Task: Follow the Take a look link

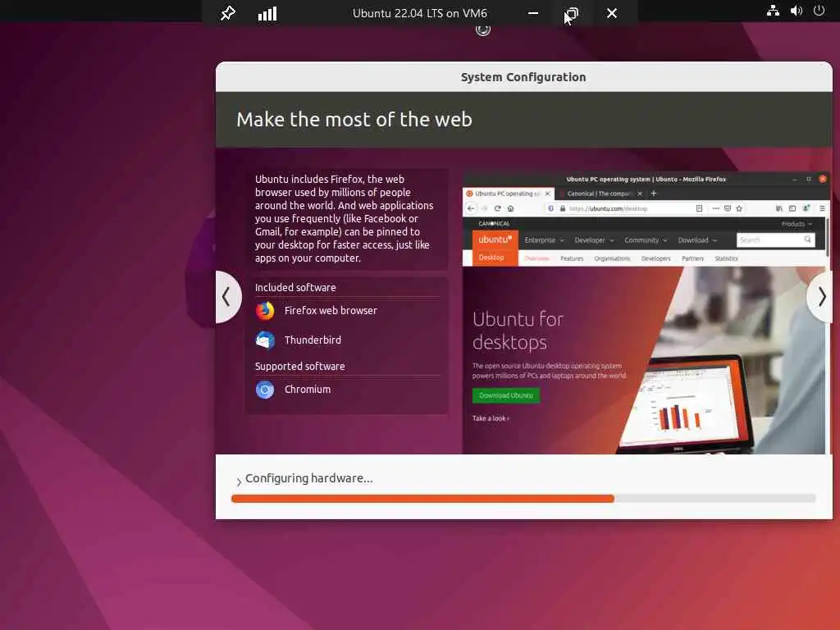Action: coord(491,418)
